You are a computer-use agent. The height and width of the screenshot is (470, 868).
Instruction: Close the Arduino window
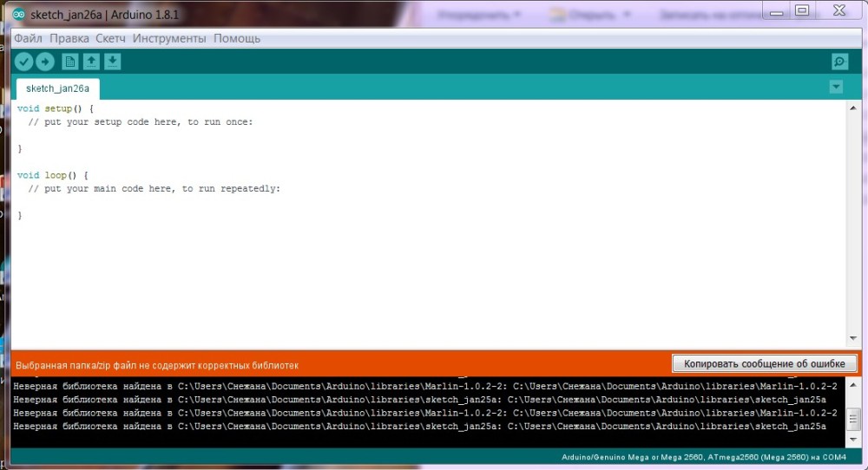point(839,10)
